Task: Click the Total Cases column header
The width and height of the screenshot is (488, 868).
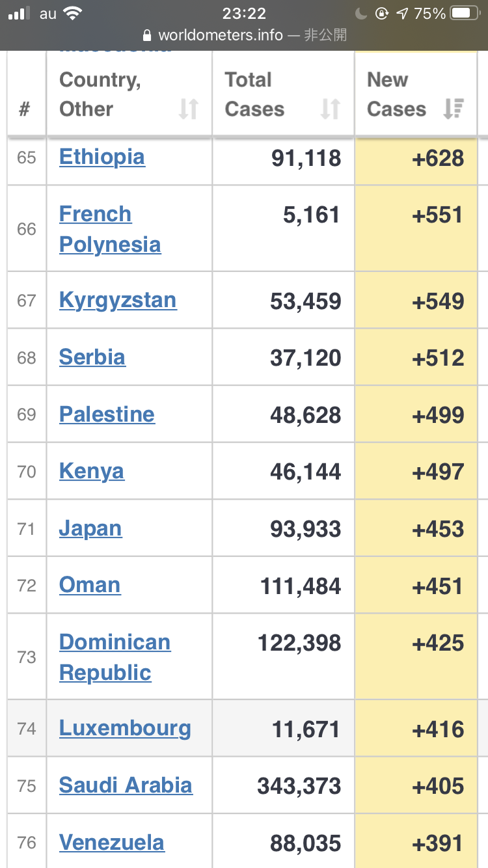Action: (283, 94)
